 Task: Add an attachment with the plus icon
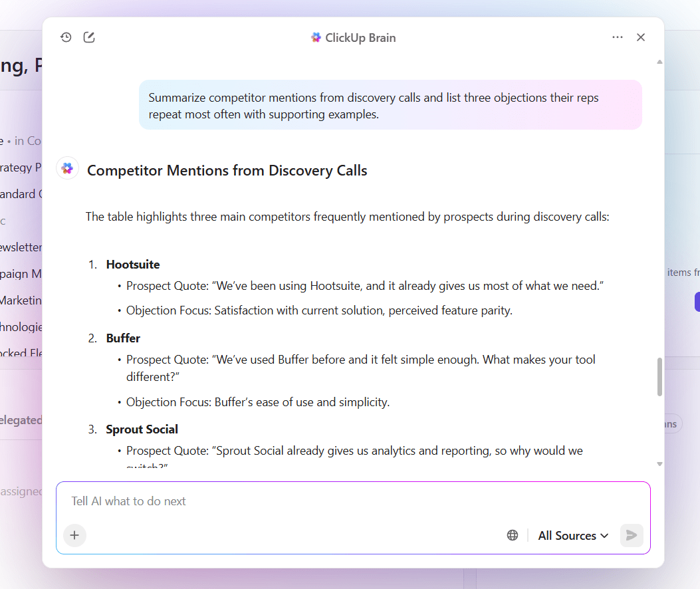click(x=74, y=535)
